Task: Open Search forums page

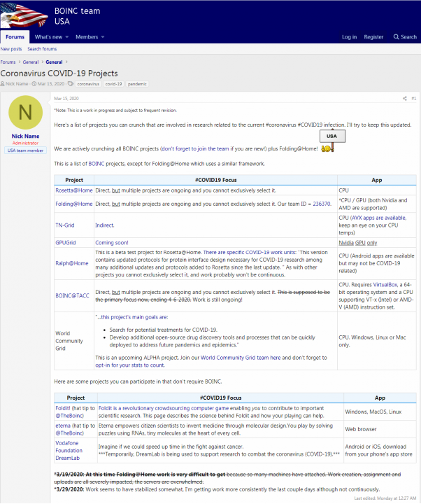Action: (42, 49)
